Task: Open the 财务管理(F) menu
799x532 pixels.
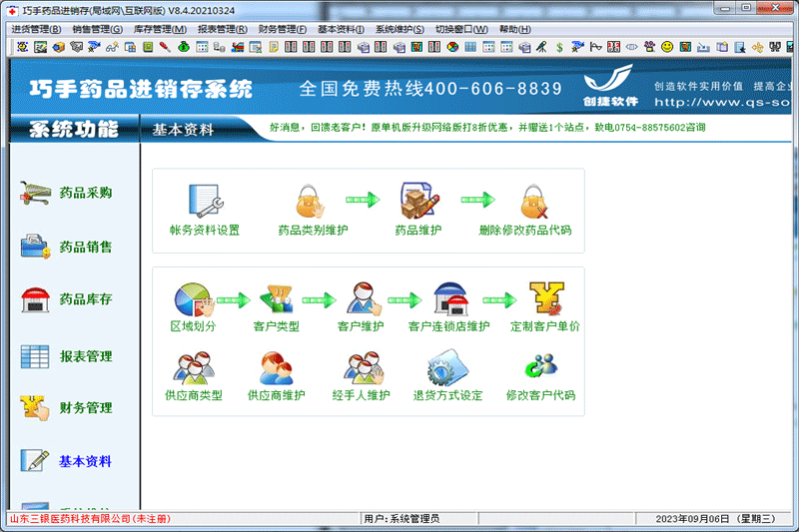Action: coord(283,29)
